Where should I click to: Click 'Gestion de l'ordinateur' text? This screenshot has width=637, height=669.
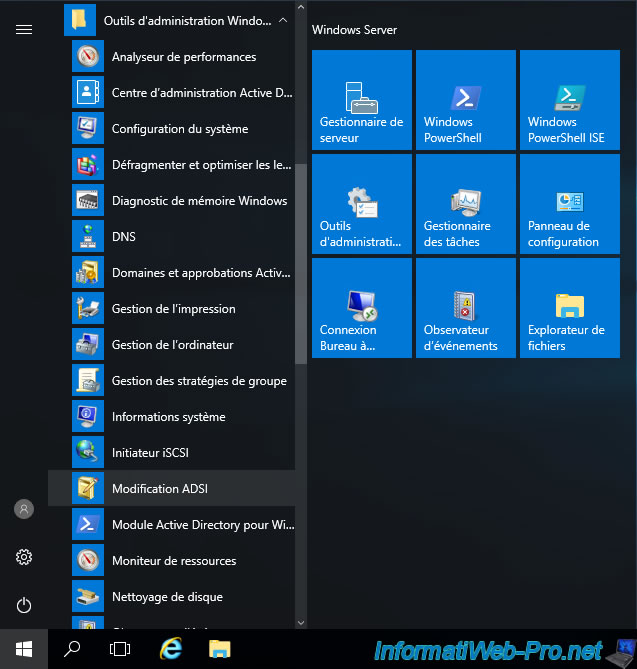[x=172, y=345]
